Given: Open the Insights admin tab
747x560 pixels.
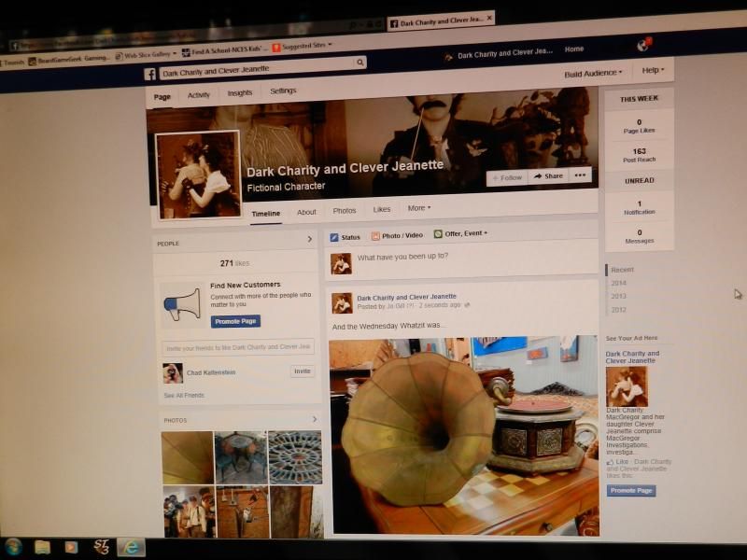Looking at the screenshot, I should (x=240, y=92).
